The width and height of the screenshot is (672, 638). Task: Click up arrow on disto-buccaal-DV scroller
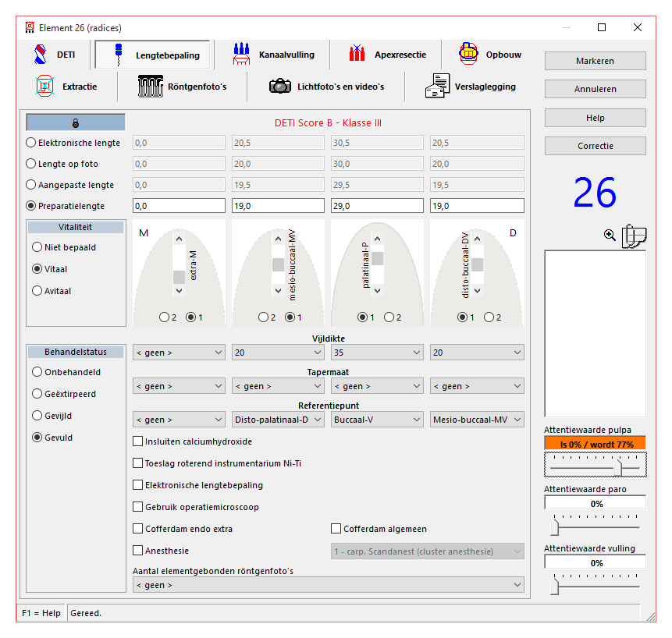pos(477,239)
